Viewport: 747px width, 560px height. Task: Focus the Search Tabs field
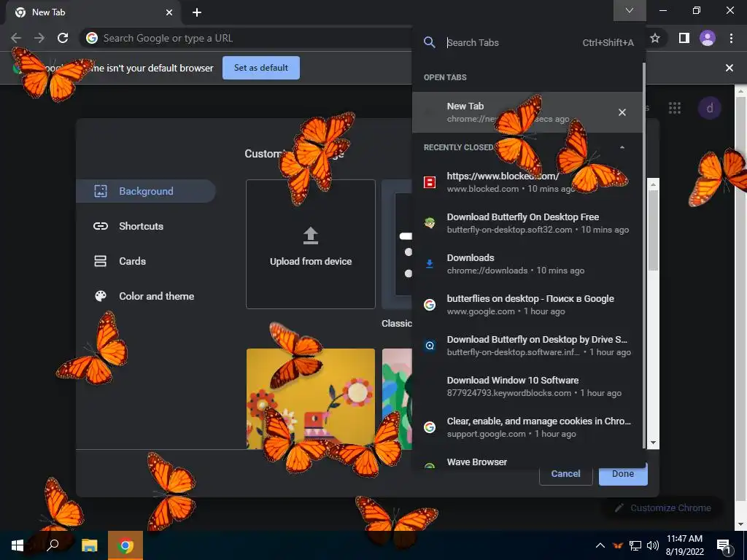[512, 42]
